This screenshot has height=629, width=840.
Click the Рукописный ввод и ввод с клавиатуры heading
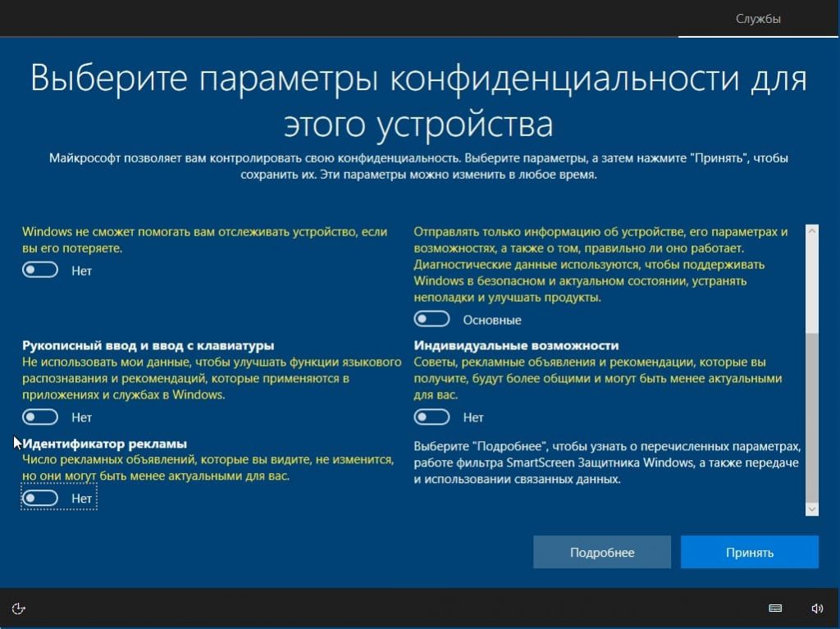pyautogui.click(x=148, y=345)
